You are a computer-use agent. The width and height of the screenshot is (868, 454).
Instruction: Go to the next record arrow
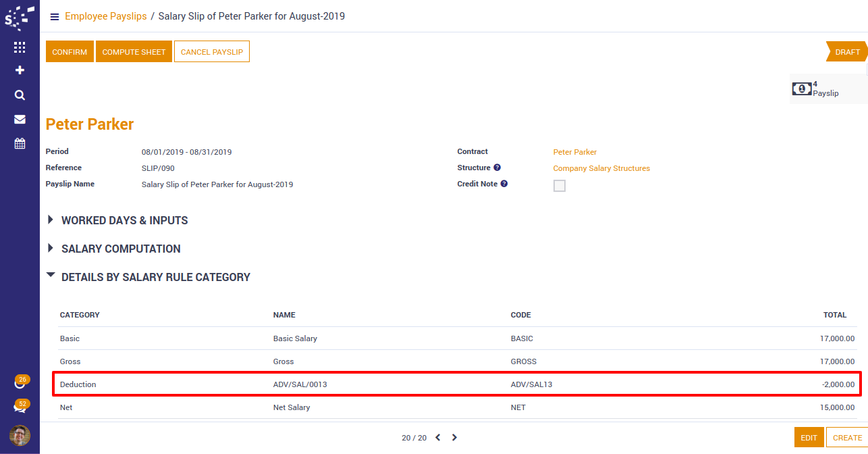tap(454, 438)
